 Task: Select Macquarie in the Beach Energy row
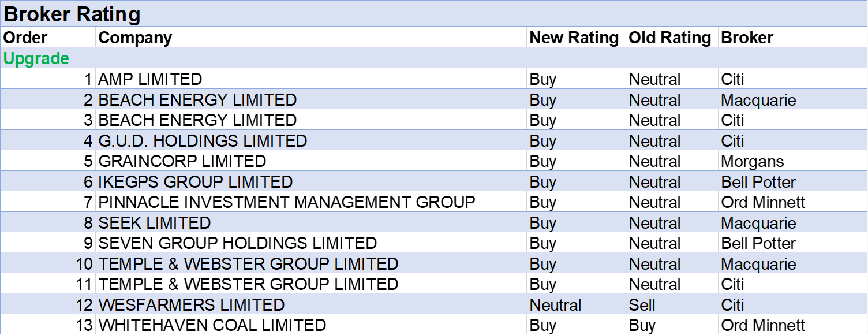pos(758,100)
